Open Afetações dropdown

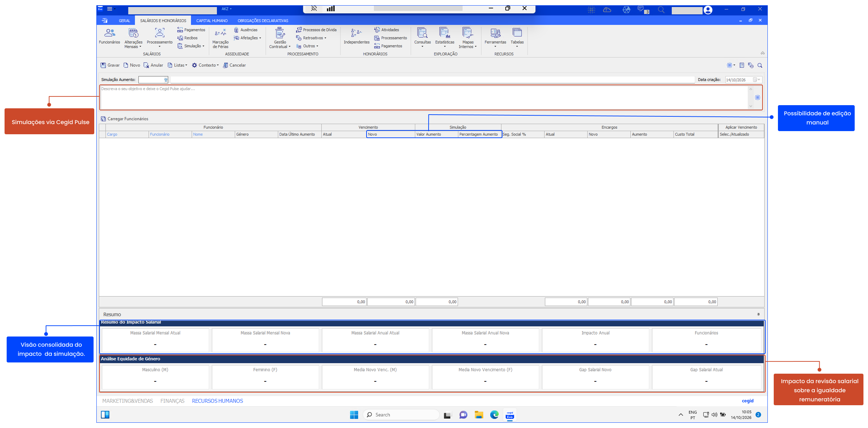247,38
